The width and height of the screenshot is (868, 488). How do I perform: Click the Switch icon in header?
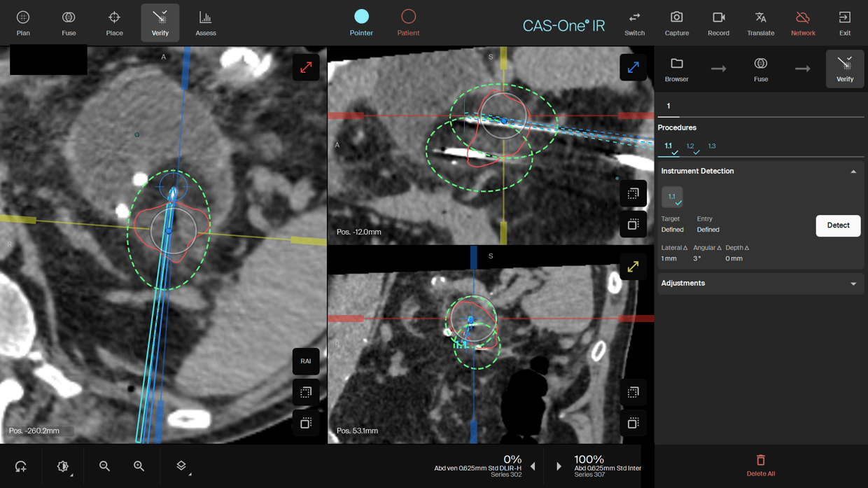(x=634, y=23)
